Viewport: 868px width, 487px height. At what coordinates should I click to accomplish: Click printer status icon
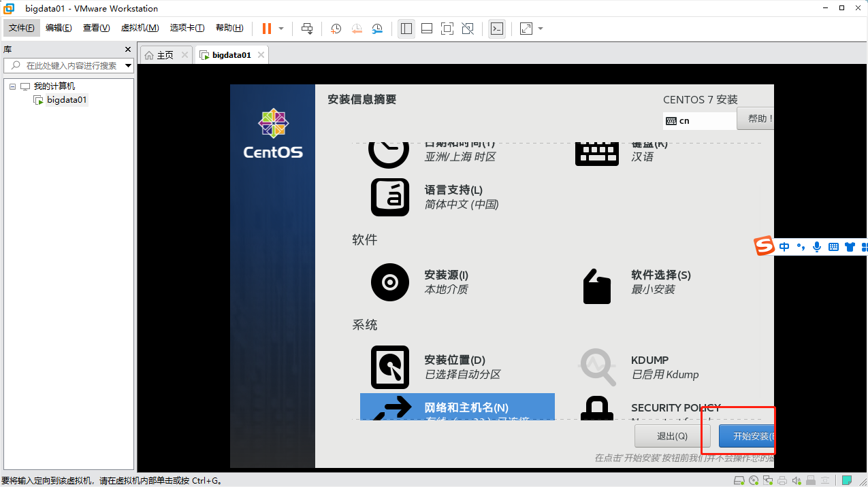[x=782, y=480]
